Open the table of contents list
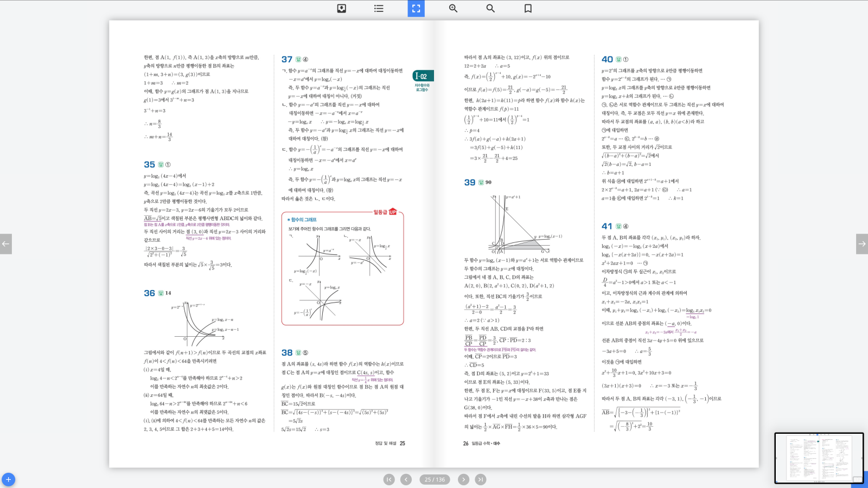The width and height of the screenshot is (868, 488). point(379,9)
